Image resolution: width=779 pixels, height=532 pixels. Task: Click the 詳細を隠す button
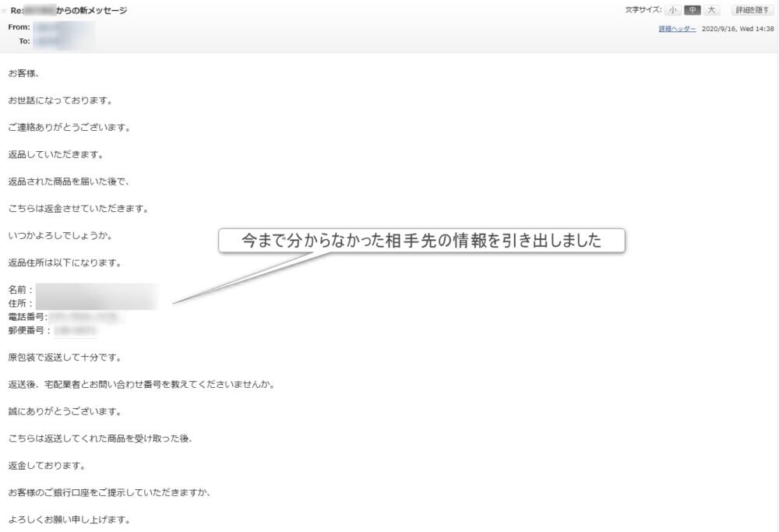pyautogui.click(x=753, y=10)
